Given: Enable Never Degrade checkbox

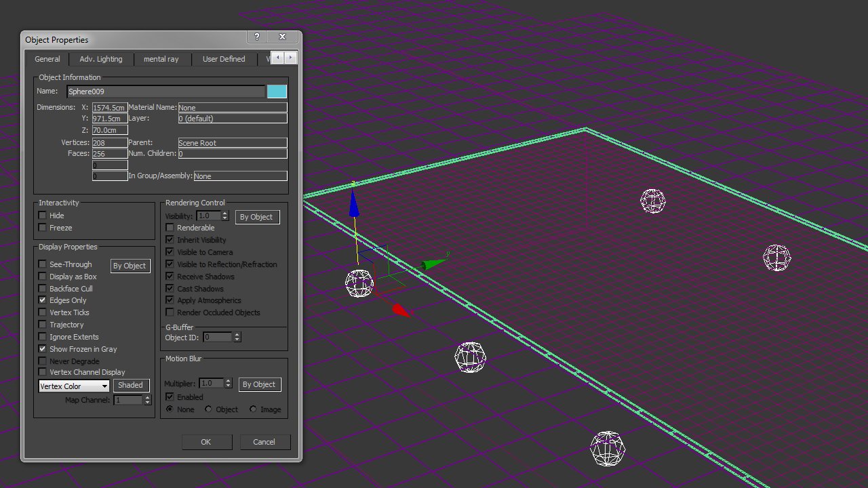Looking at the screenshot, I should tap(43, 361).
